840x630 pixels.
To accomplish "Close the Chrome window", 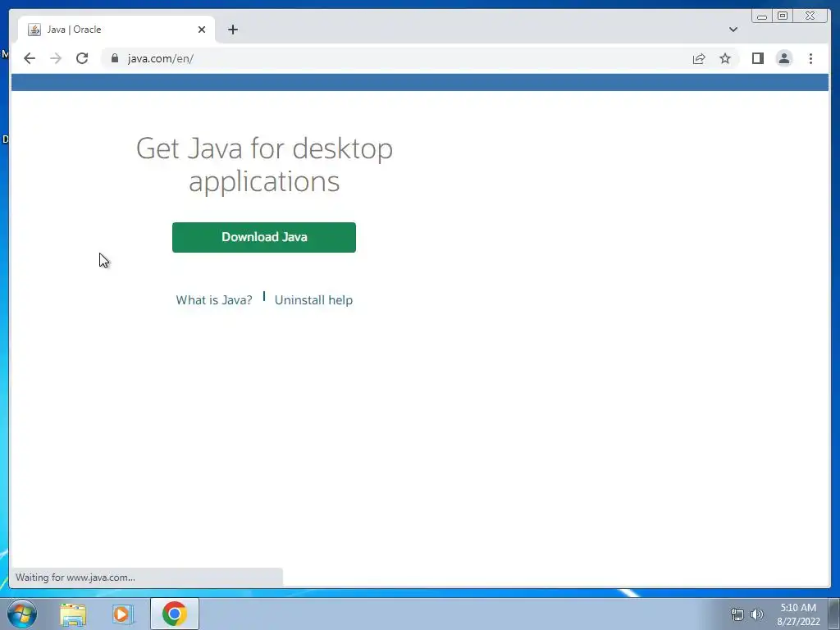I will (x=810, y=16).
